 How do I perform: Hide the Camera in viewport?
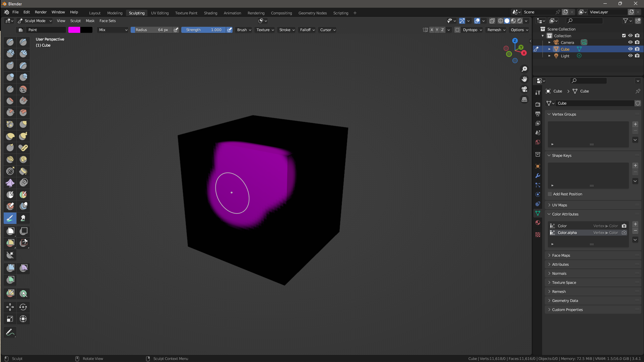pyautogui.click(x=630, y=42)
